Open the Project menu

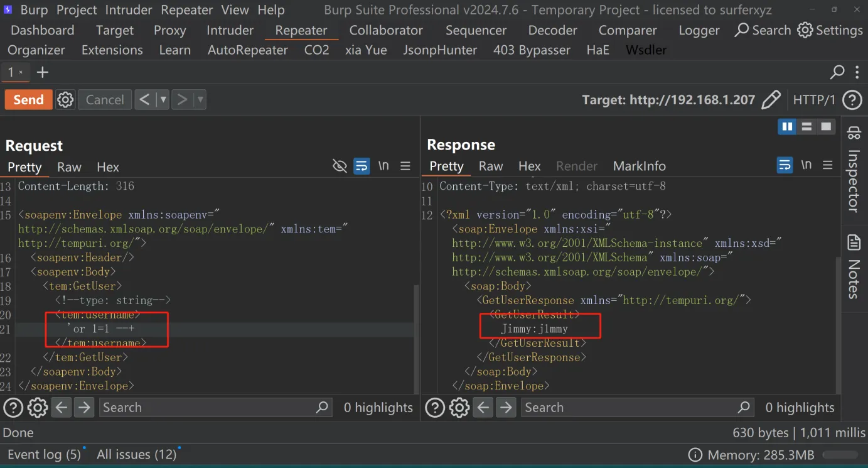pyautogui.click(x=77, y=10)
